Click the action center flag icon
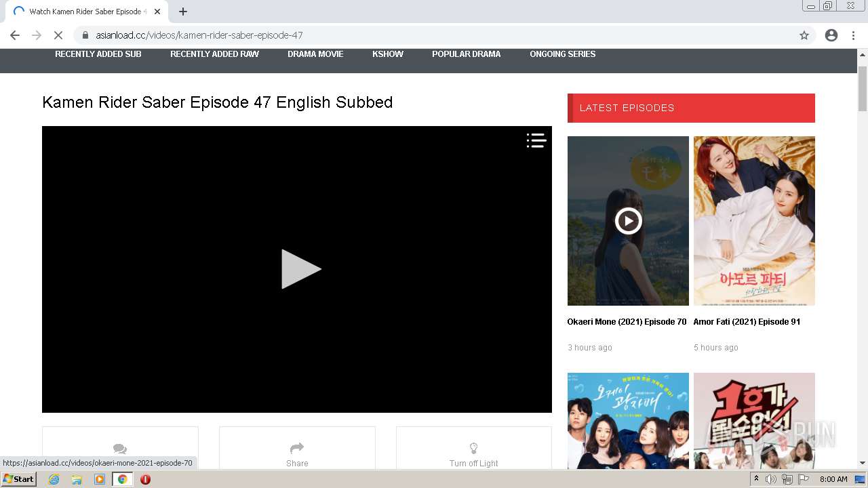Image resolution: width=868 pixels, height=488 pixels. 804,479
